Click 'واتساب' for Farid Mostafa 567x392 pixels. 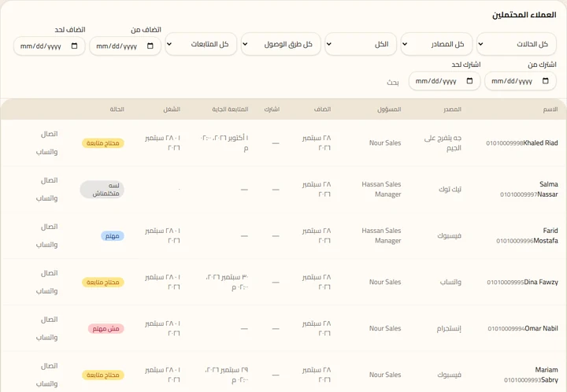point(46,245)
